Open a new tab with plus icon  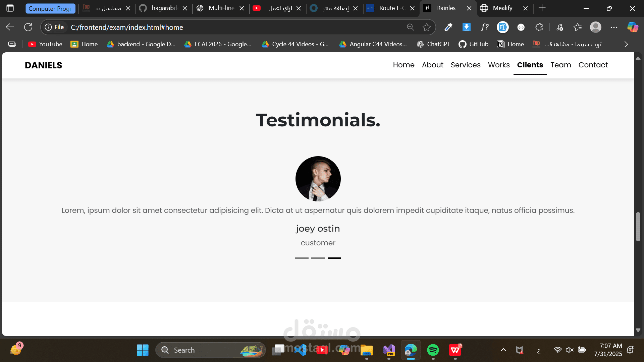(x=542, y=8)
